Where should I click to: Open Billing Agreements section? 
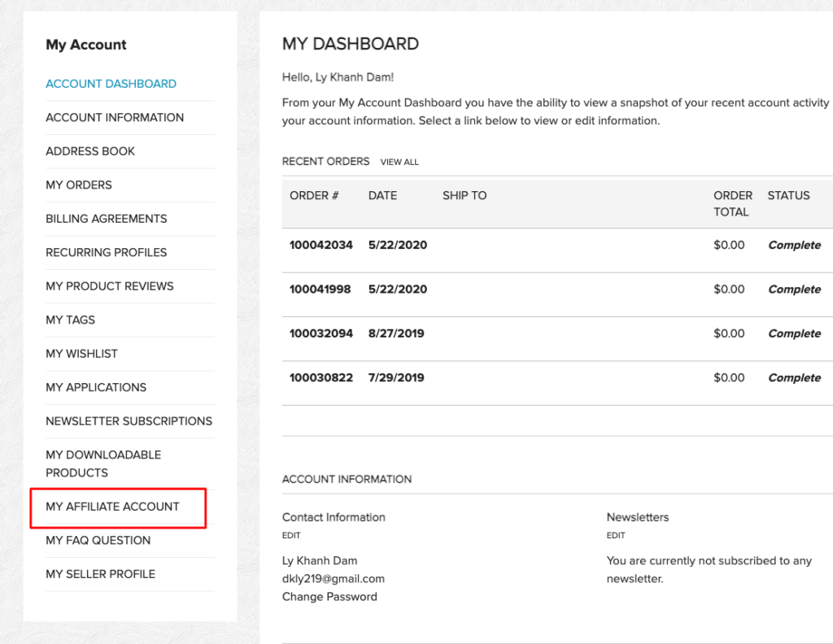[x=106, y=219]
